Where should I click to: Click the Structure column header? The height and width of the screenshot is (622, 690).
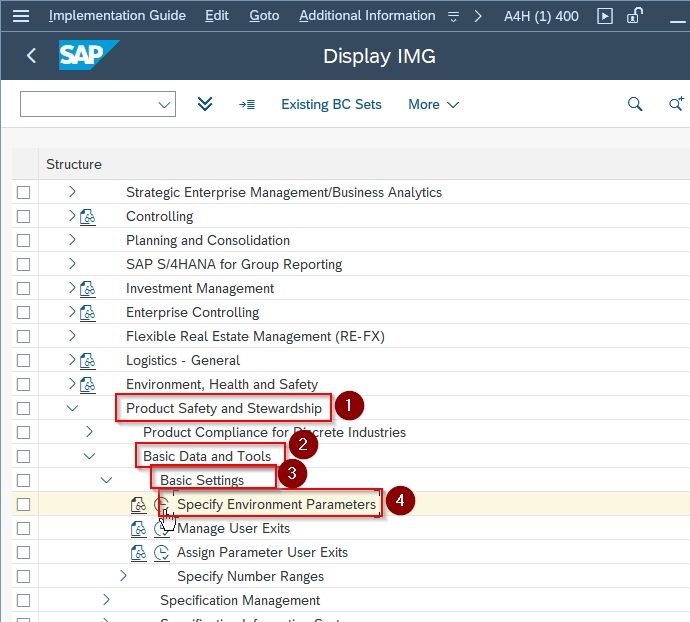[x=74, y=164]
